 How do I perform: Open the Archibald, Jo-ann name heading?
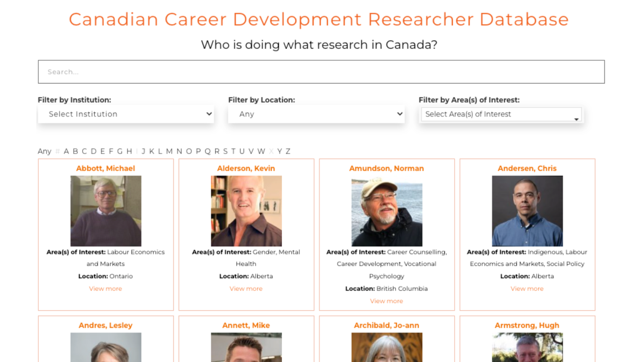(x=386, y=325)
